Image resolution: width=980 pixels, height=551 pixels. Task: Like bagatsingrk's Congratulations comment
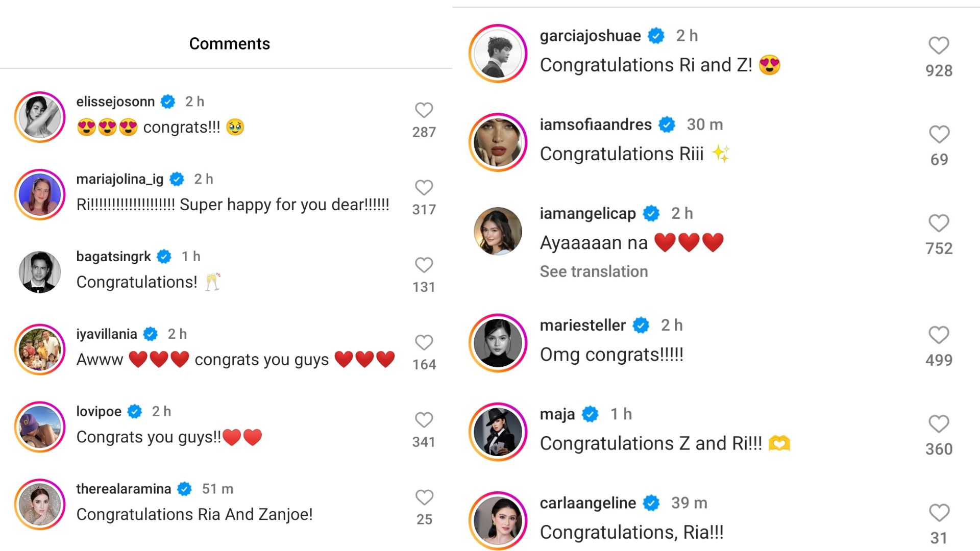pyautogui.click(x=424, y=265)
